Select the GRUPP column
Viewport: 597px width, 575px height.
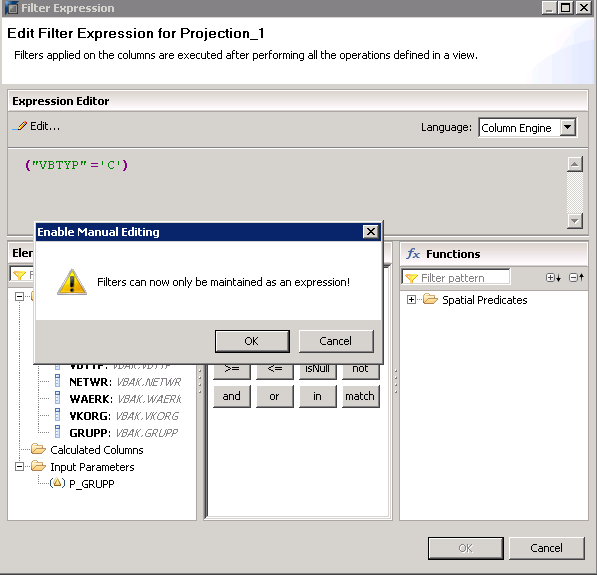(123, 433)
